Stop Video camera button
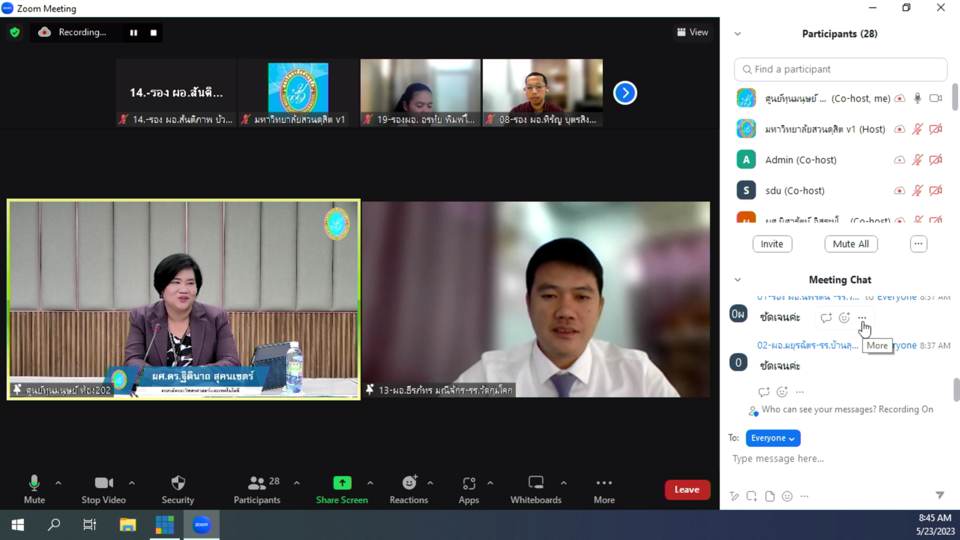This screenshot has width=960, height=540. tap(103, 489)
